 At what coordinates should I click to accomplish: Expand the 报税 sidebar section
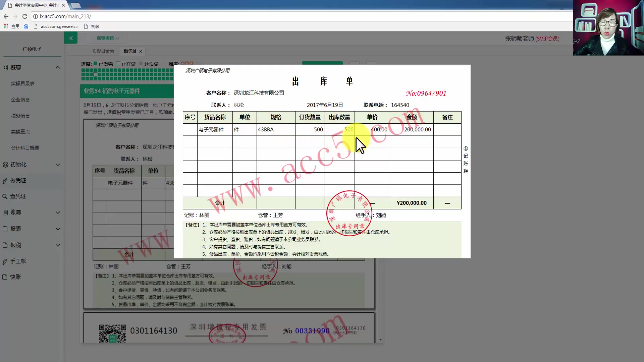(x=58, y=245)
